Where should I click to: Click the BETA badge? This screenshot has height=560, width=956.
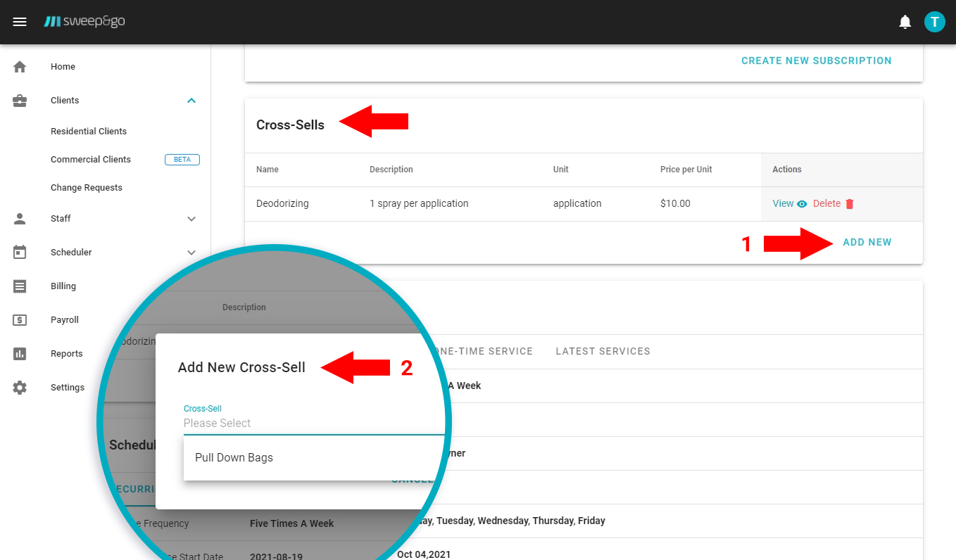click(182, 160)
